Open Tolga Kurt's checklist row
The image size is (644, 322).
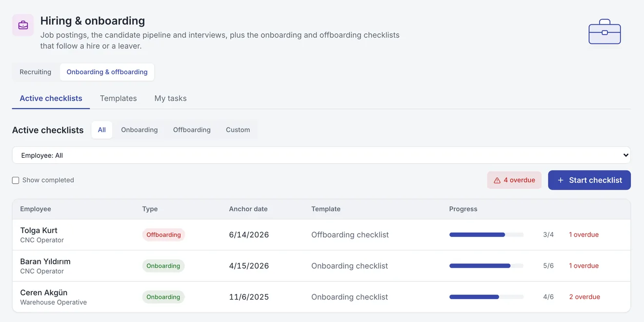(x=322, y=235)
